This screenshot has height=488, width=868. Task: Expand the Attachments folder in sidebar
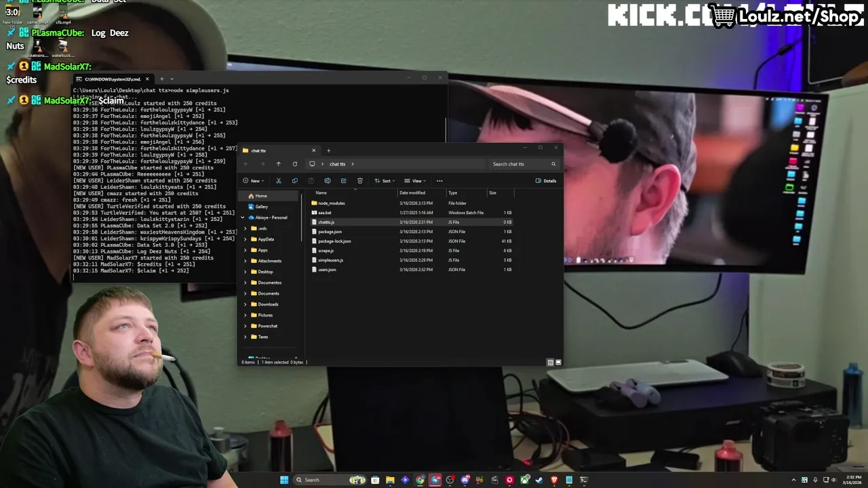245,261
